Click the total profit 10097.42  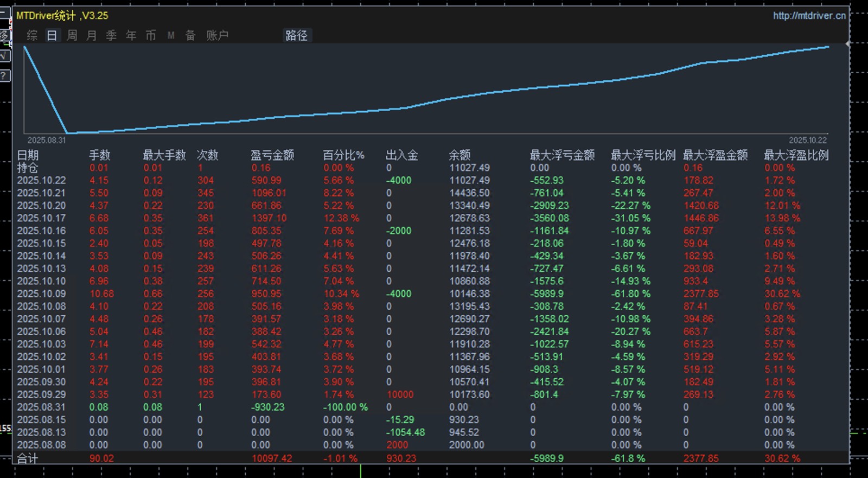coord(272,458)
